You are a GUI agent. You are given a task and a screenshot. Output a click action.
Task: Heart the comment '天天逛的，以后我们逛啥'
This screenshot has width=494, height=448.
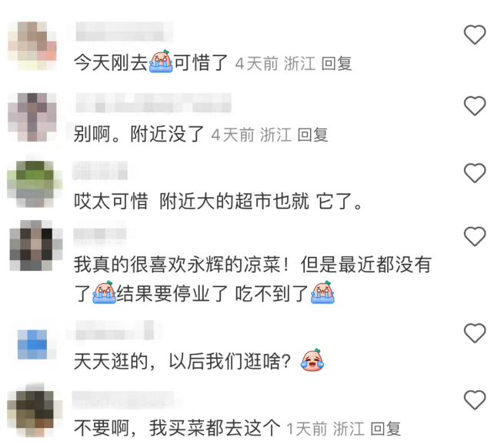(475, 333)
